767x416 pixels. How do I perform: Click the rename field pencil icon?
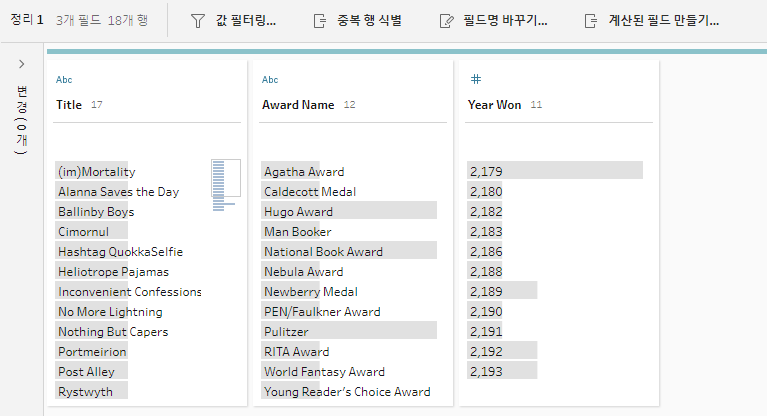point(446,21)
